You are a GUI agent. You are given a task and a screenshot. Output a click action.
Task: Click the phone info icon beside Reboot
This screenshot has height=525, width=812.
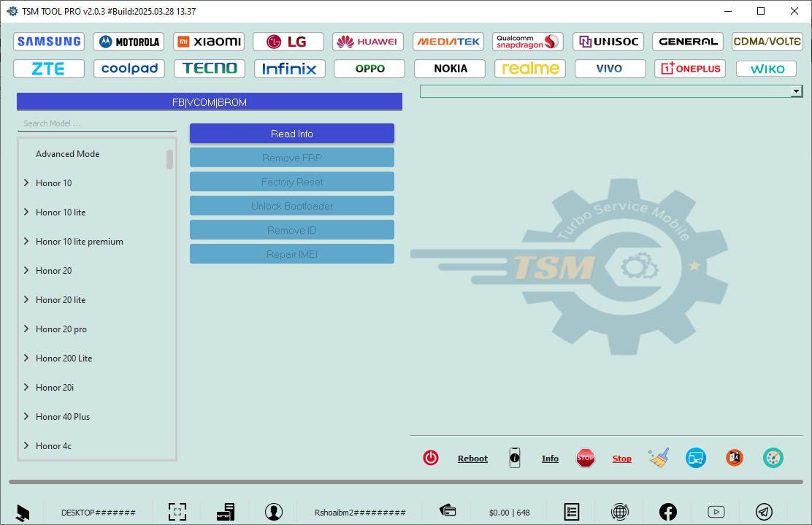pyautogui.click(x=515, y=458)
